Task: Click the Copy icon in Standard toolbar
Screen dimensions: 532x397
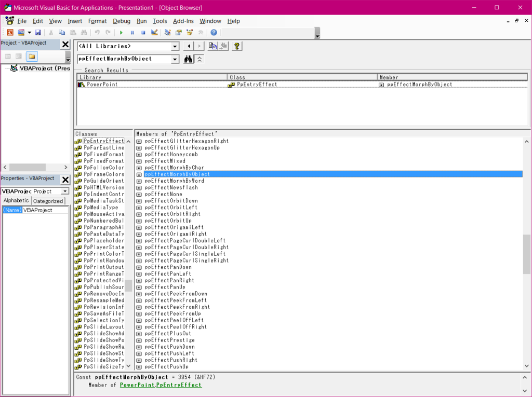Action: point(62,33)
